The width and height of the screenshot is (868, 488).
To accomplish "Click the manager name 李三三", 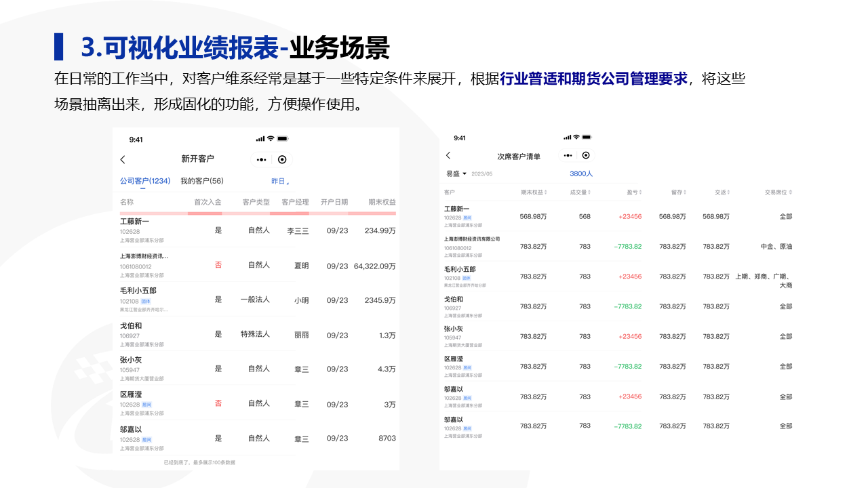I will click(298, 231).
